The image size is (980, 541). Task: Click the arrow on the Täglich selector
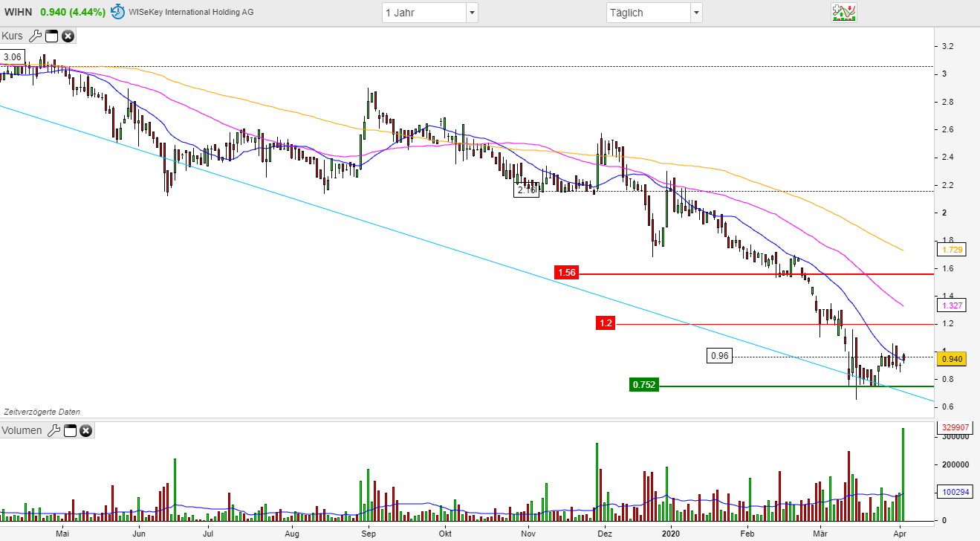click(x=695, y=13)
